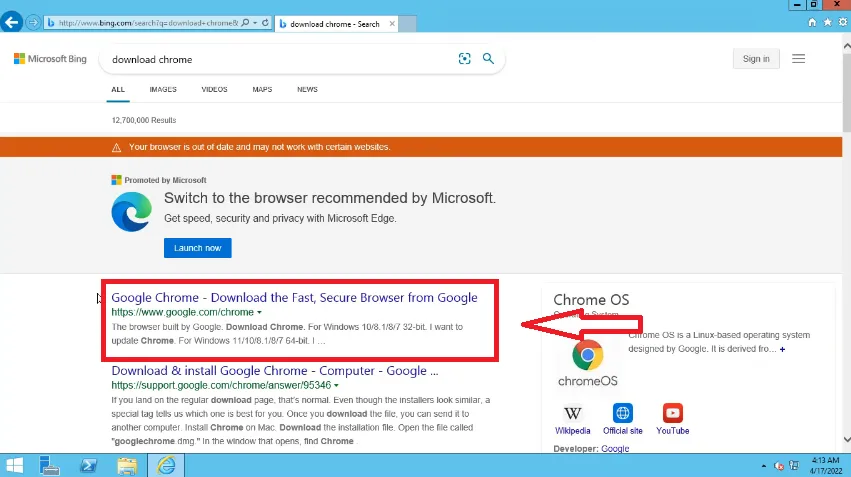
Task: Refresh the page with the reload icon
Action: tap(265, 23)
